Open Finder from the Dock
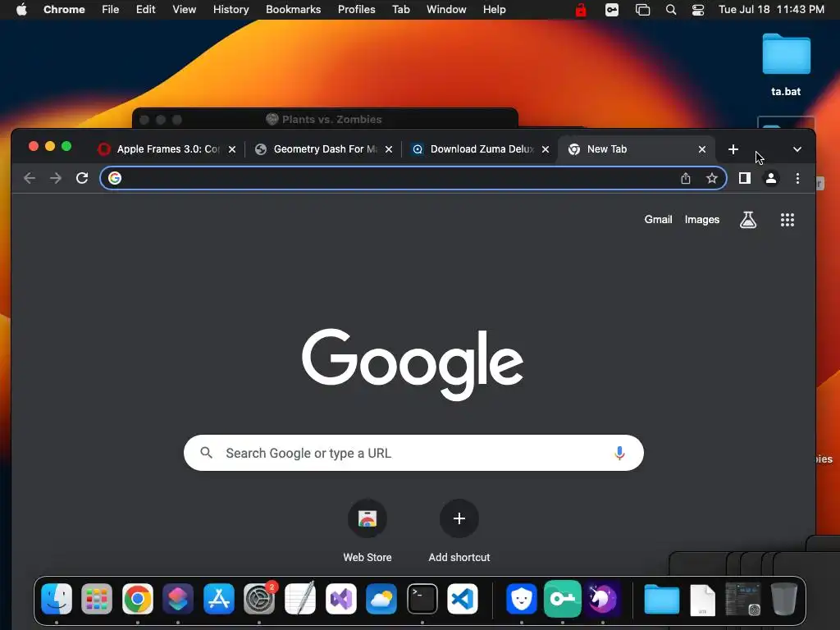This screenshot has height=630, width=840. pos(57,599)
